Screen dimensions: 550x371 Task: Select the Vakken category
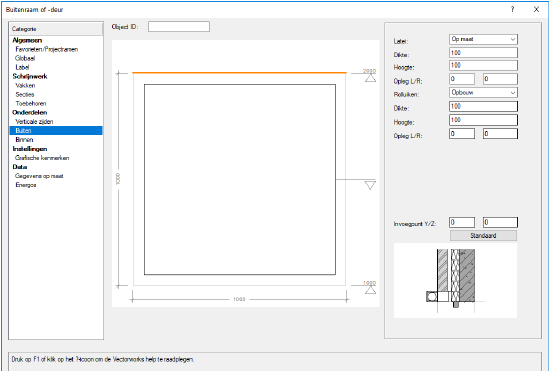[x=25, y=86]
